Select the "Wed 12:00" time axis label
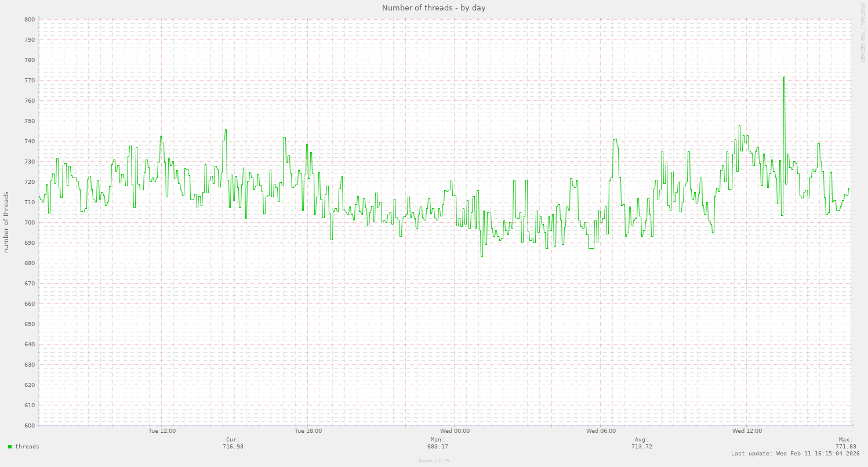This screenshot has height=467, width=868. point(747,431)
